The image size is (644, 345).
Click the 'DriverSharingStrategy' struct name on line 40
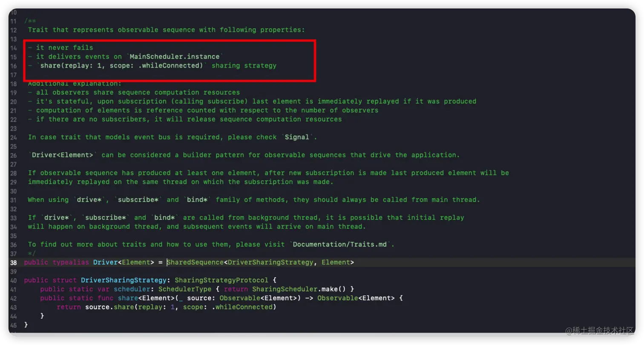[x=124, y=280]
